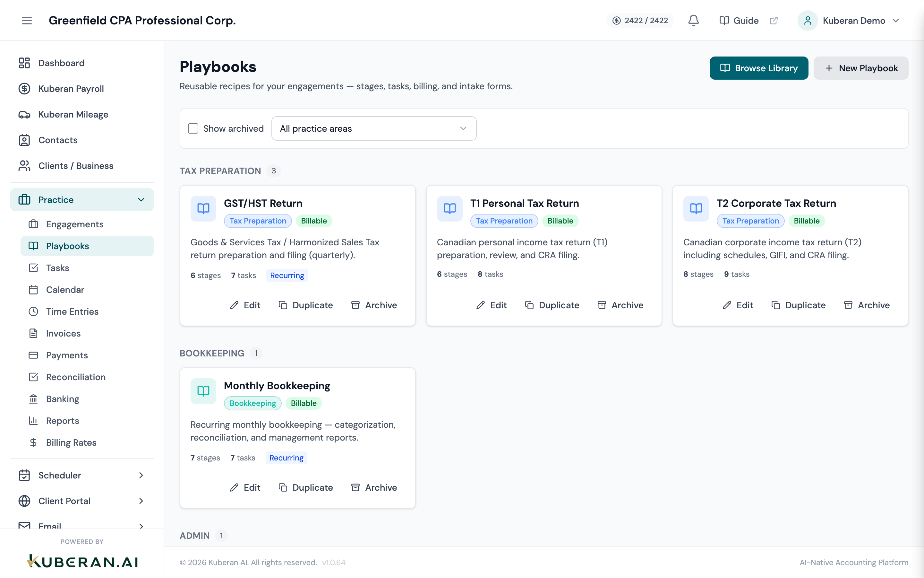Click the Tax Preparation tag on T2 Corporate Tax Return

click(x=750, y=221)
